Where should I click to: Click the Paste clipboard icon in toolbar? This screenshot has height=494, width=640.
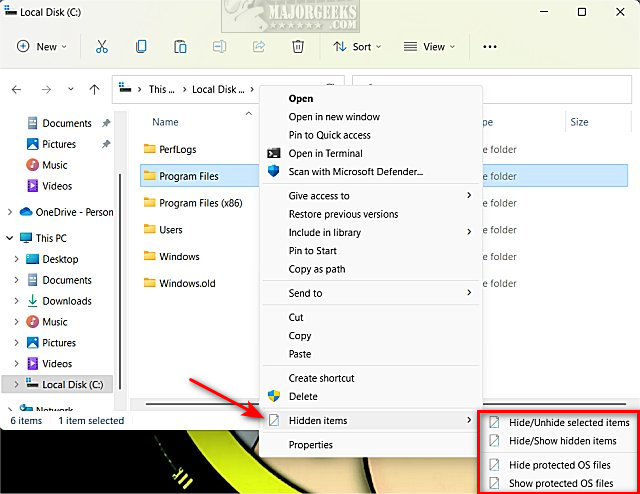pyautogui.click(x=180, y=46)
